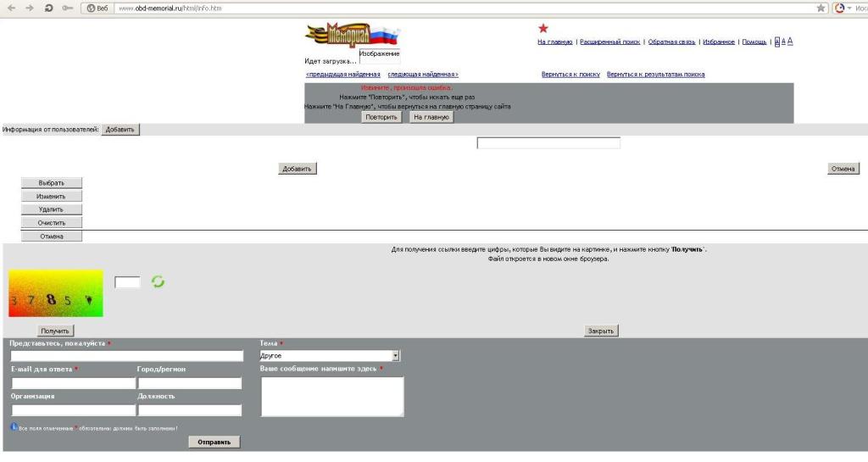Click the Очистить button
Viewport: 868px width, 462px height.
[52, 223]
